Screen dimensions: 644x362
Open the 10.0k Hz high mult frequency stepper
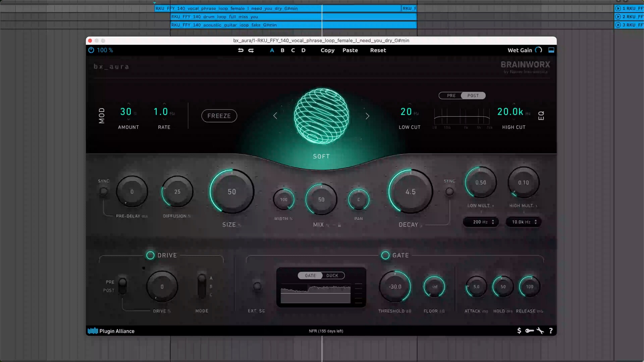click(524, 222)
